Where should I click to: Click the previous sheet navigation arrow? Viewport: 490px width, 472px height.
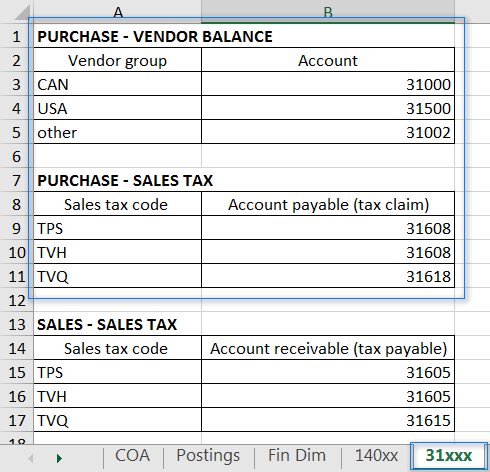point(31,458)
